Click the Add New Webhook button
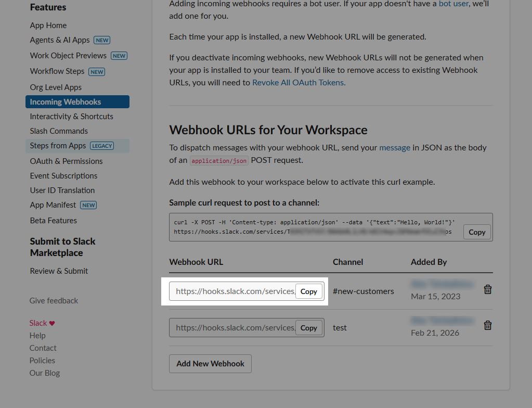This screenshot has width=532, height=408. (x=210, y=363)
